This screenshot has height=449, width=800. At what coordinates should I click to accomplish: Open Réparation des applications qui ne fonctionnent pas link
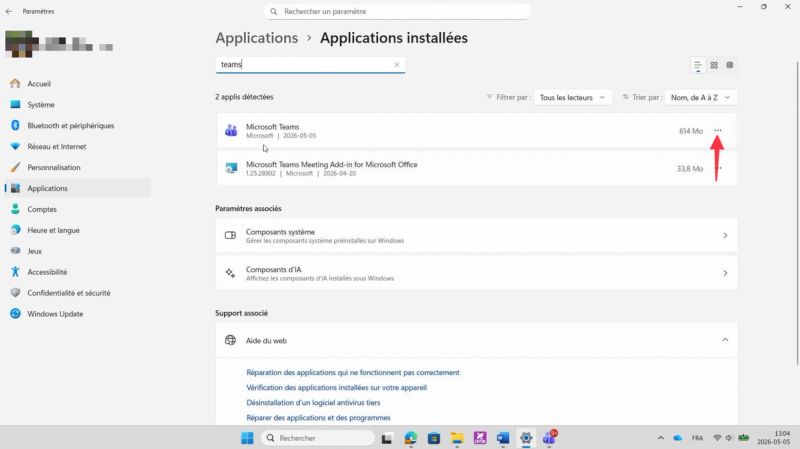point(353,372)
